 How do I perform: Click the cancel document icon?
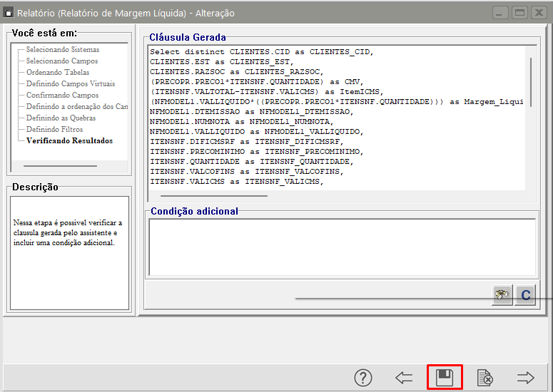[x=485, y=377]
